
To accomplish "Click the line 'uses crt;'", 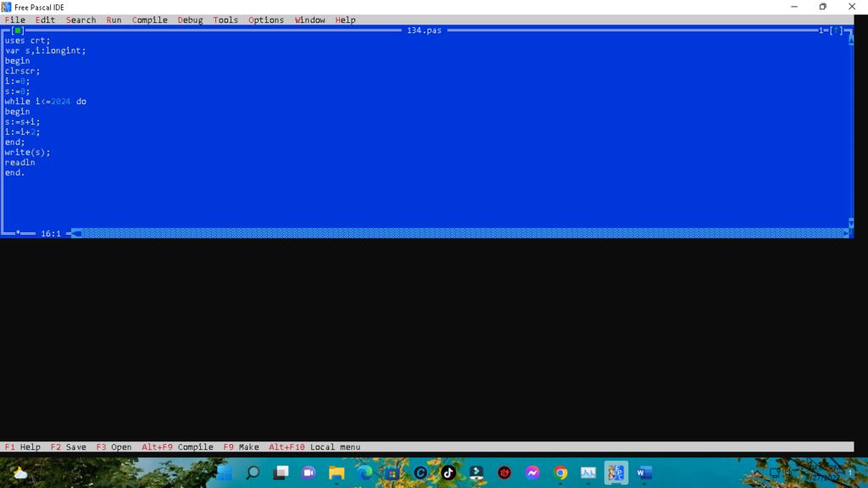I will (28, 41).
